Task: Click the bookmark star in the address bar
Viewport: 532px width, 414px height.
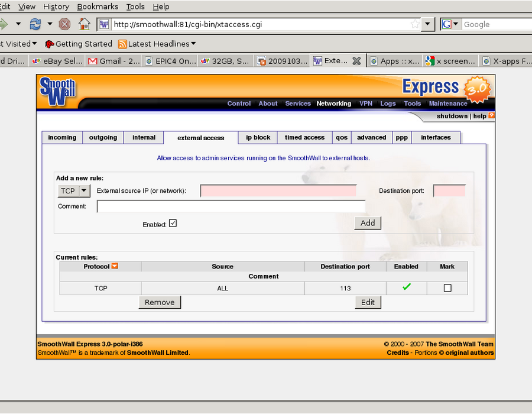Action: coord(414,24)
